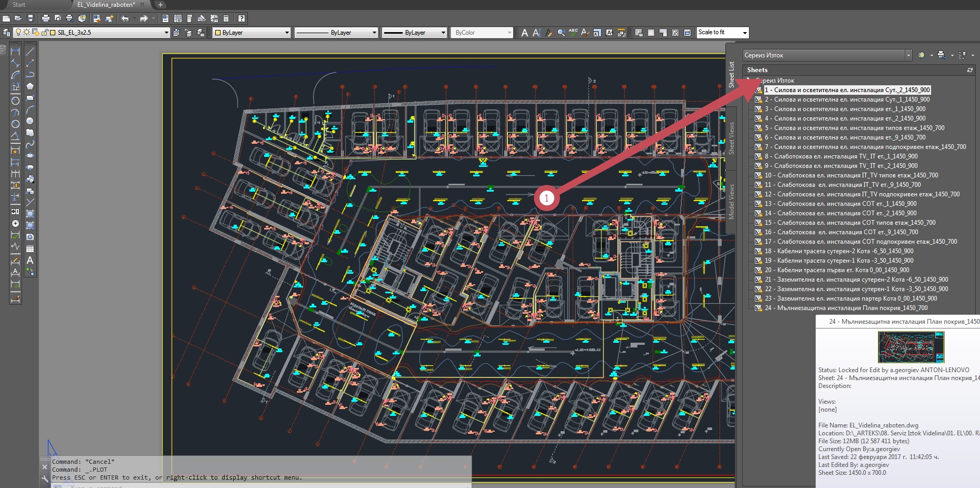Click the sheet 24 preview thumbnail

point(911,347)
